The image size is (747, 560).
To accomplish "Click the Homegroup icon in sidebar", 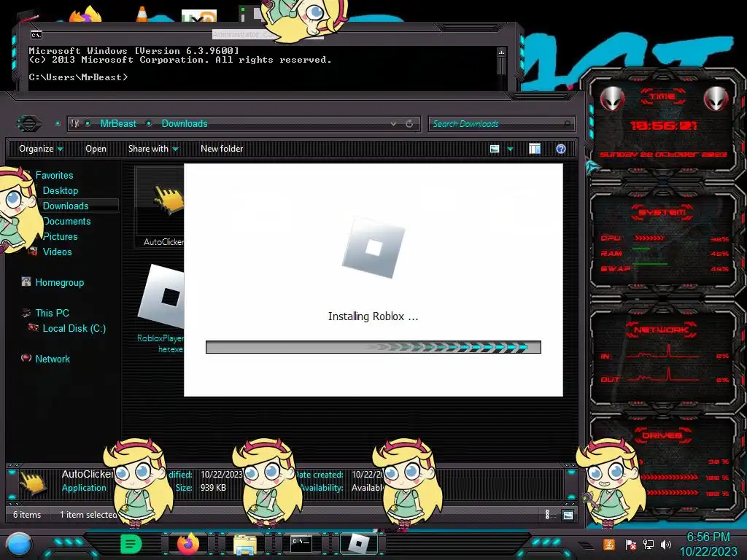I will pos(26,282).
